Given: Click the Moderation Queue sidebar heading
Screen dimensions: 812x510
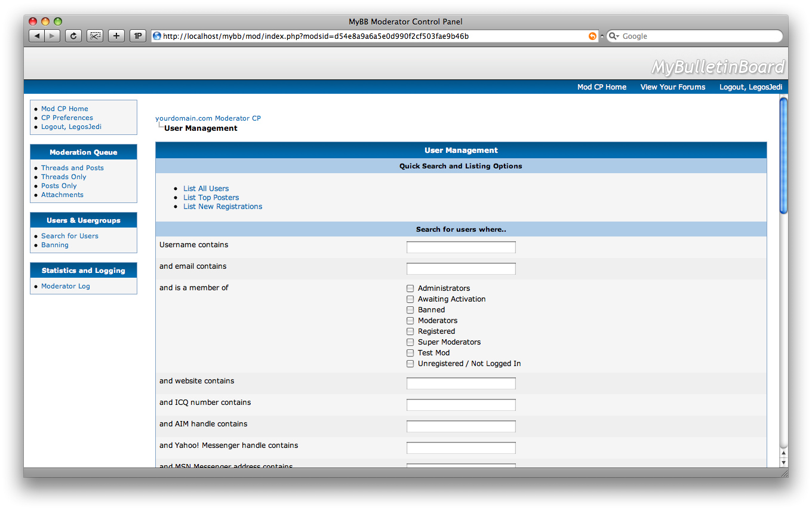Looking at the screenshot, I should pos(84,152).
